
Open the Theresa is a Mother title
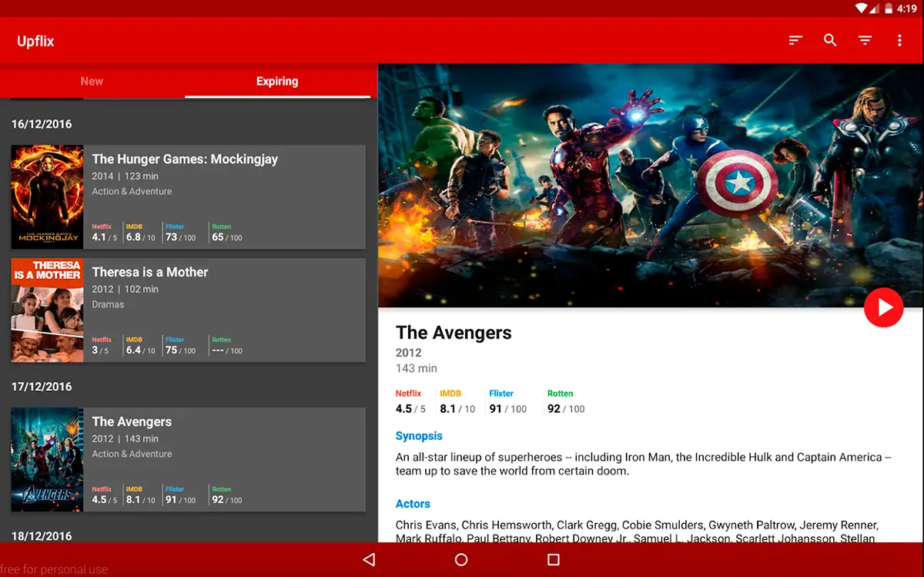(150, 272)
